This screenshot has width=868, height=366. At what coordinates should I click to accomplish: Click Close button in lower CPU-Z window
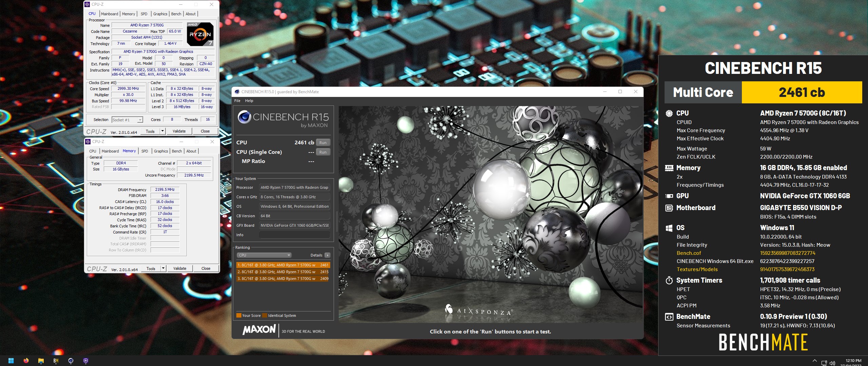[x=206, y=268]
